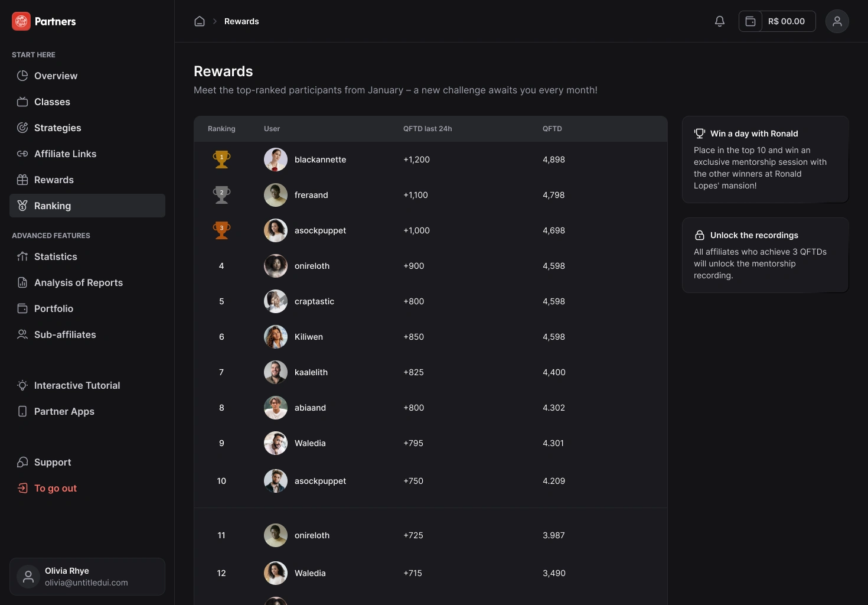Click the 4,898 QFTD value
Screen dimensions: 868x605
pyautogui.click(x=554, y=160)
